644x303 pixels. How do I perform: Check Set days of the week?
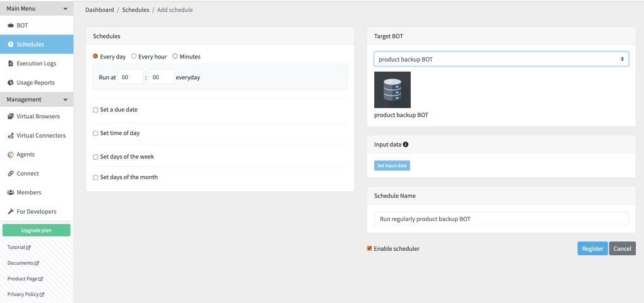click(x=96, y=157)
